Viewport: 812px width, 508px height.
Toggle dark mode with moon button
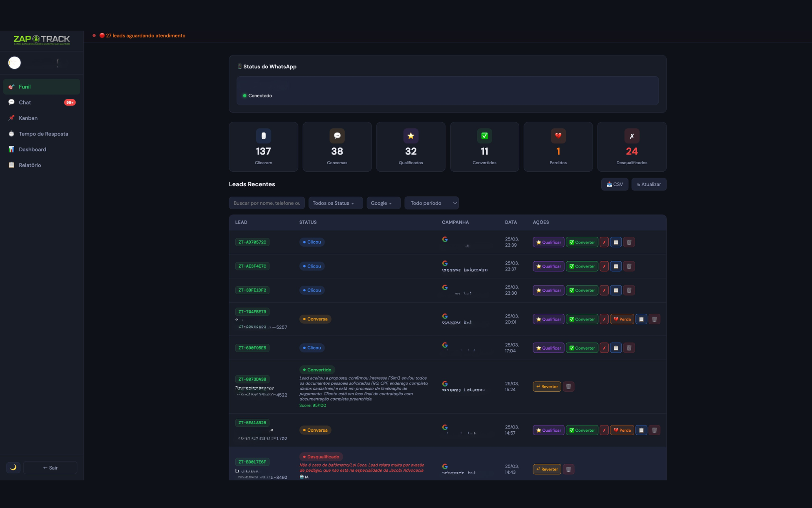click(x=13, y=468)
